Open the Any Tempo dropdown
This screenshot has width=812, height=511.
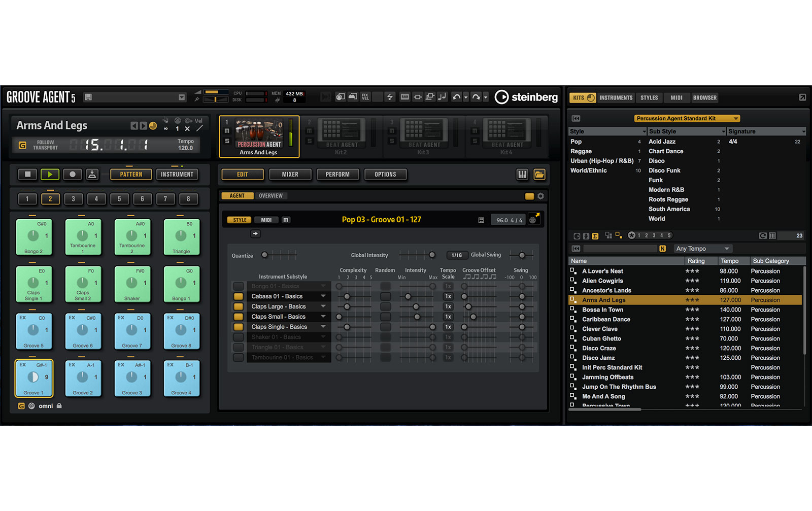click(x=703, y=249)
